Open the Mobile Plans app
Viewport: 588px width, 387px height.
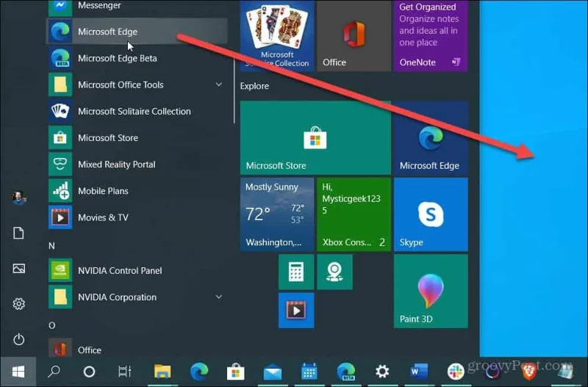click(x=137, y=191)
